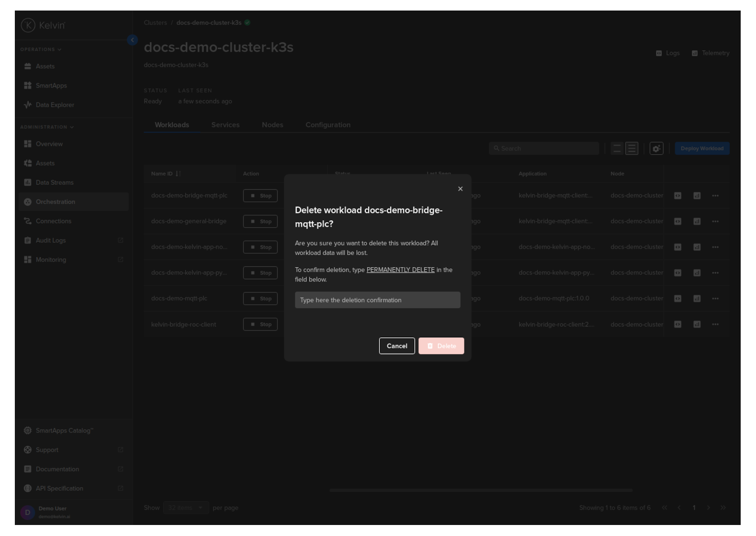Image resolution: width=756 pixels, height=536 pixels.
Task: Open more options for kelvin-bridge-roc-client row
Action: pyautogui.click(x=715, y=324)
